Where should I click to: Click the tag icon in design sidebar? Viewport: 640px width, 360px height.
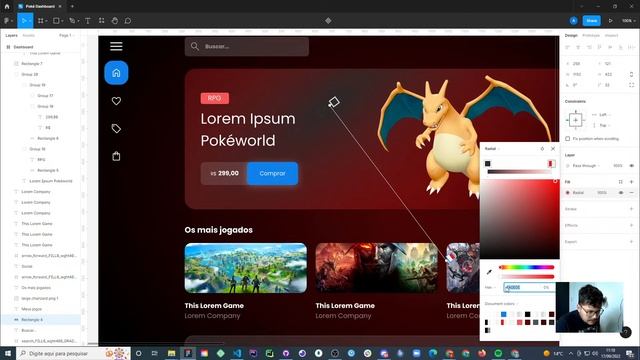pos(116,129)
